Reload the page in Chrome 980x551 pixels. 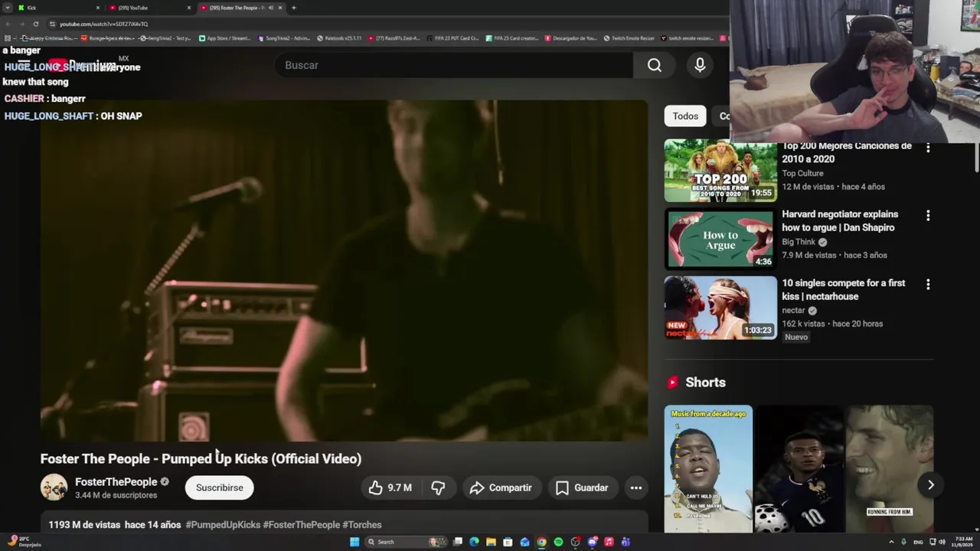(x=35, y=24)
